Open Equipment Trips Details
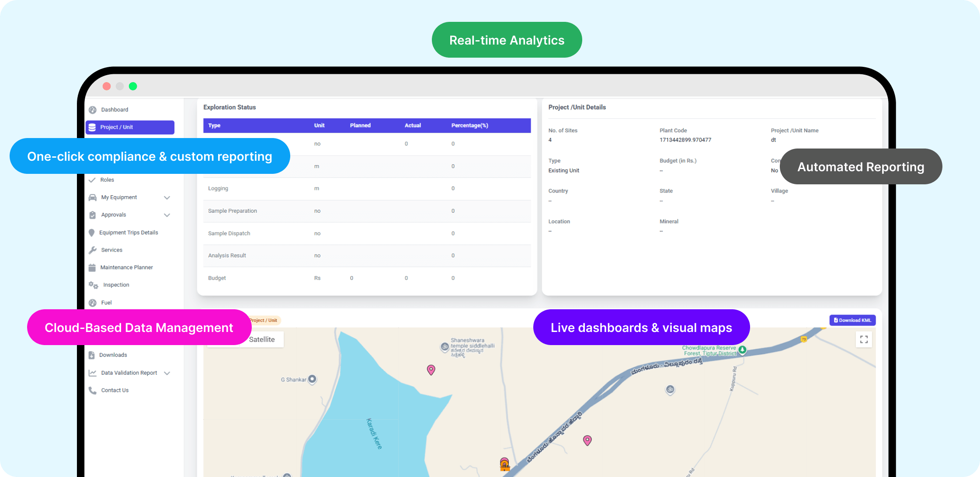 (x=129, y=233)
